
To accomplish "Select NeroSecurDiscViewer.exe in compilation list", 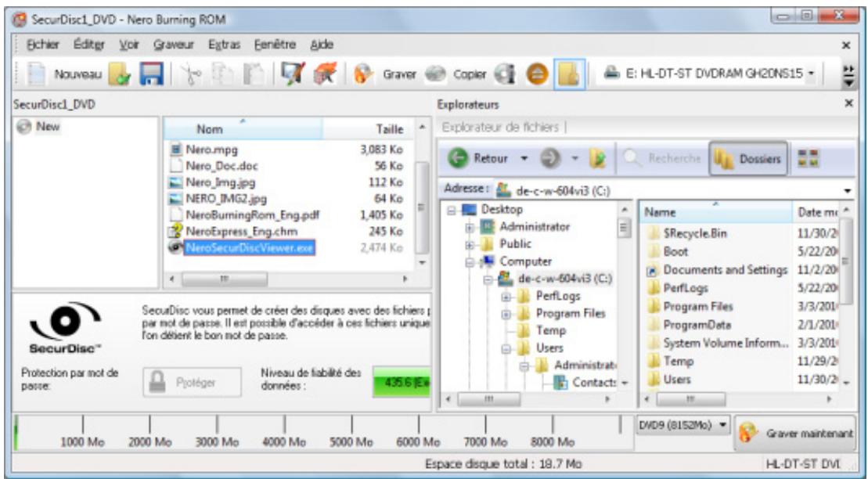I will click(250, 247).
